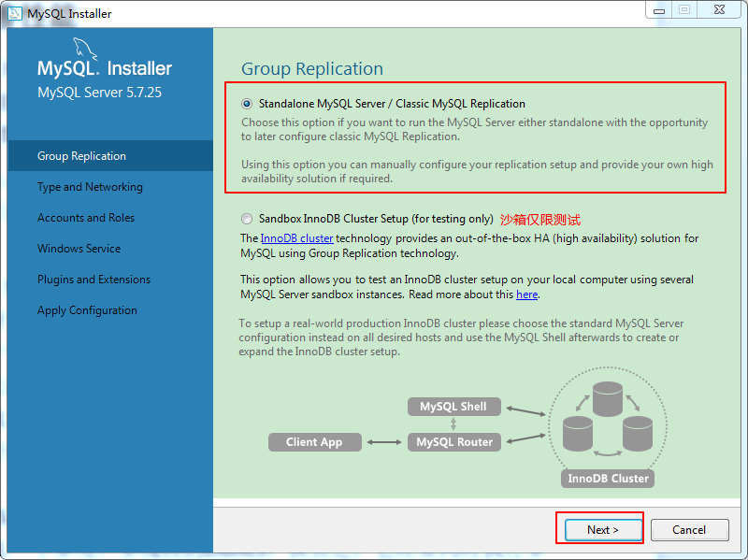Click the Client App diagram box
Image resolution: width=748 pixels, height=560 pixels.
point(314,442)
